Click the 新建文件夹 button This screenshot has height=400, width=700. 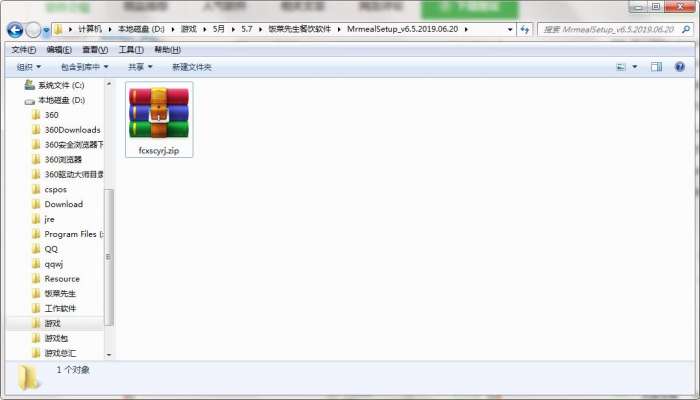pos(192,67)
